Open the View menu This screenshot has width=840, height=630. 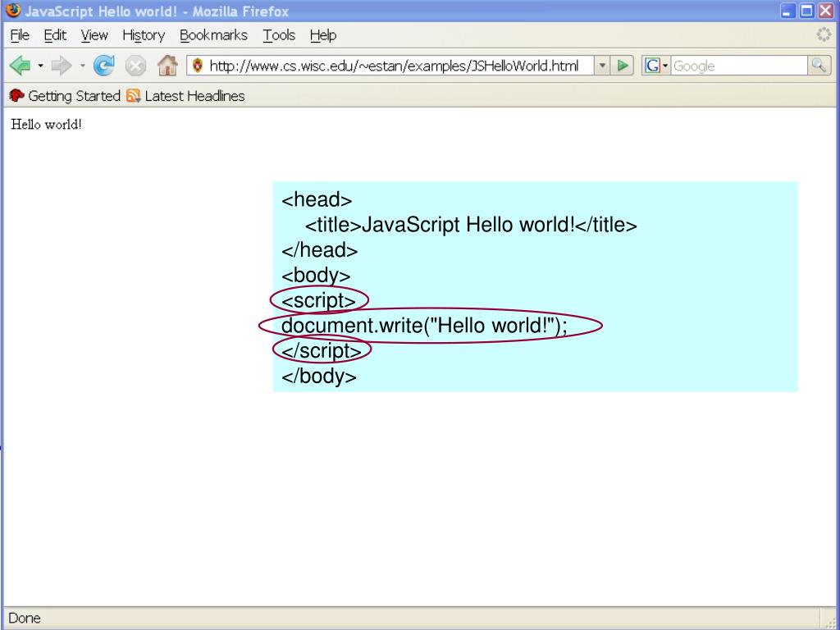(x=94, y=35)
